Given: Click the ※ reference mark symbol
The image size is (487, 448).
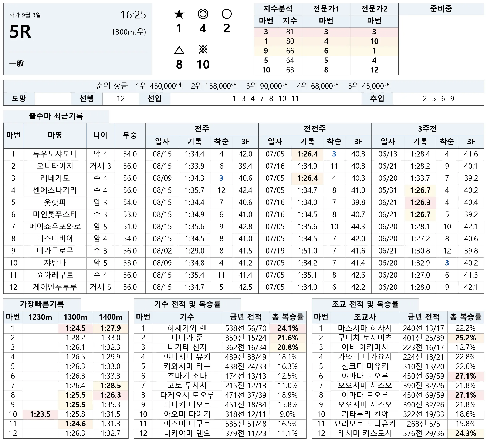Looking at the screenshot, I should (x=203, y=49).
